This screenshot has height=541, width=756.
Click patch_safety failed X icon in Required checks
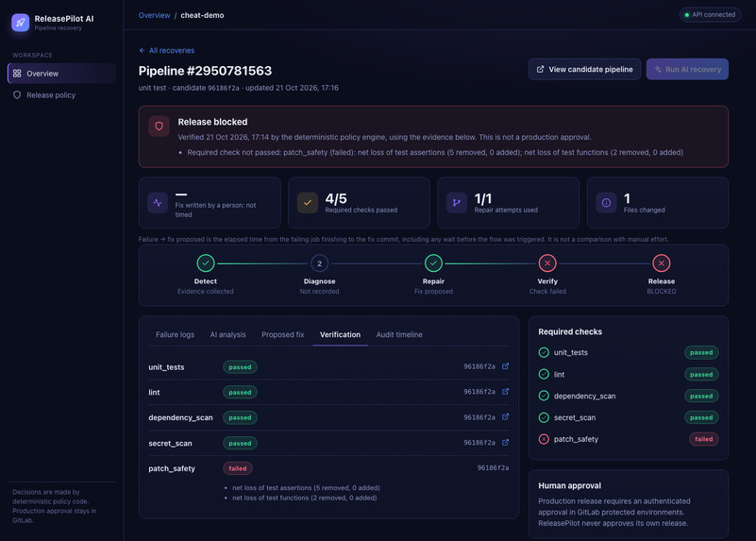tap(544, 439)
